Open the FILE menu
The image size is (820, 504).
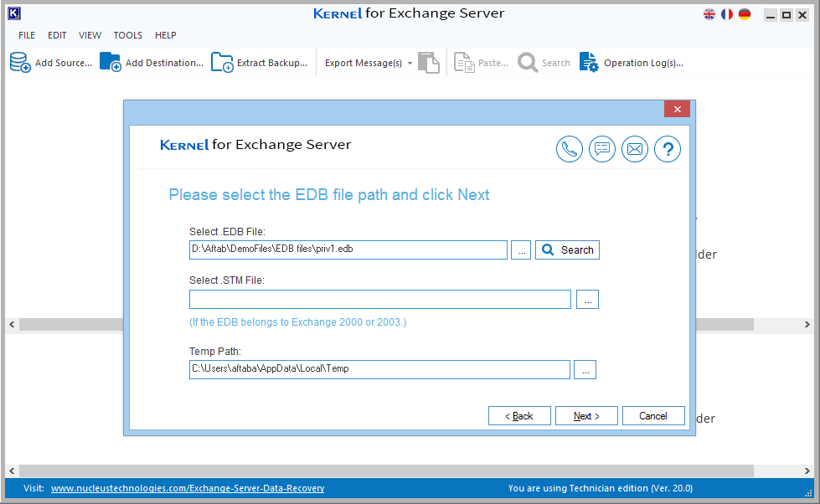pos(27,35)
